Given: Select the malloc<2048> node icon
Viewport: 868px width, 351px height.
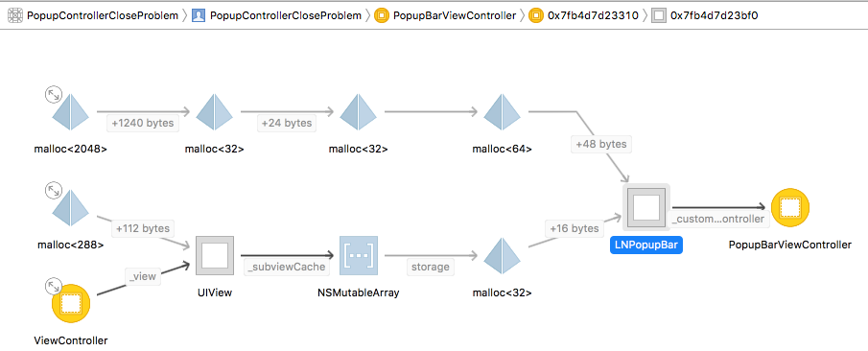Looking at the screenshot, I should tap(70, 112).
